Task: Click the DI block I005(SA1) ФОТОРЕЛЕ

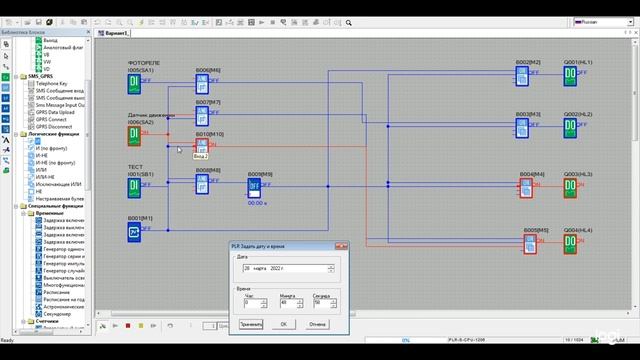Action: pos(134,84)
